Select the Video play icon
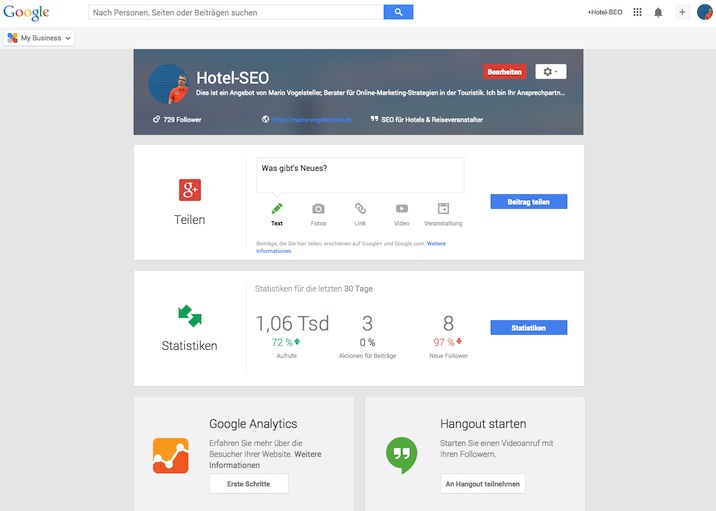 402,209
